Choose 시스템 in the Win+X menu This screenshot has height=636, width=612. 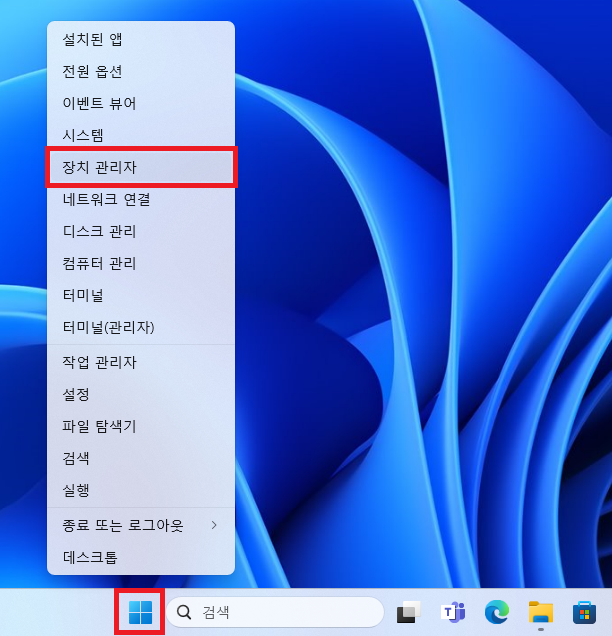tap(141, 135)
